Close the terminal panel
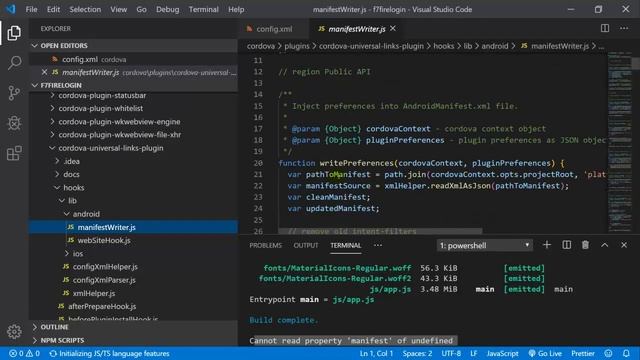 click(624, 245)
